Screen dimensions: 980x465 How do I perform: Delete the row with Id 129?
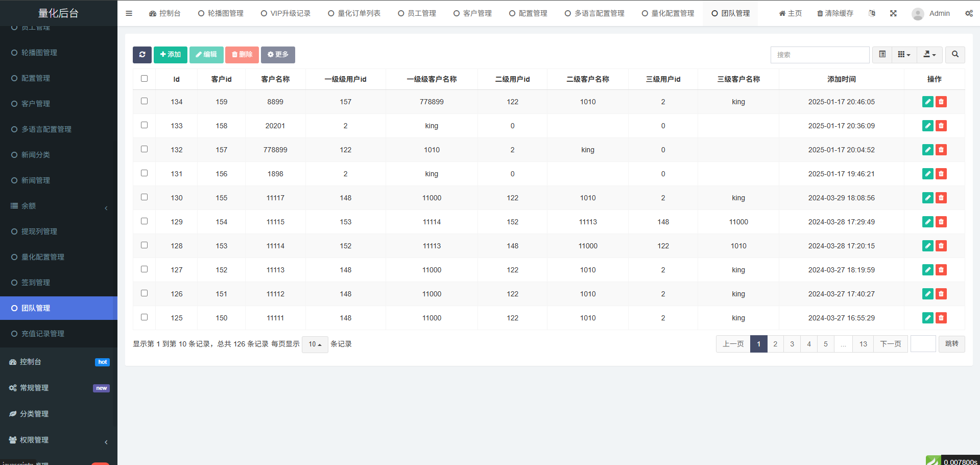coord(941,222)
